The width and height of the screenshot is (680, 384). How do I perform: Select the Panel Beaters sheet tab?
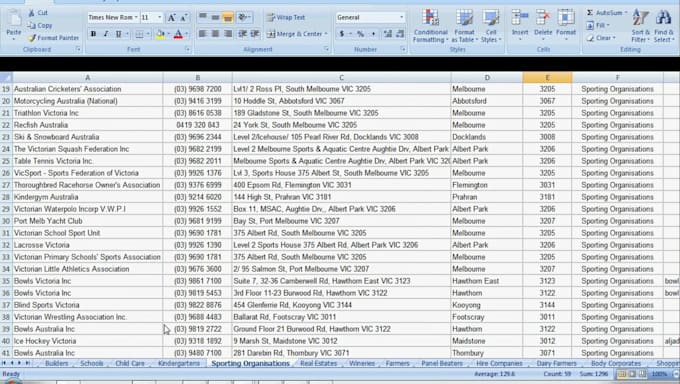pos(442,364)
